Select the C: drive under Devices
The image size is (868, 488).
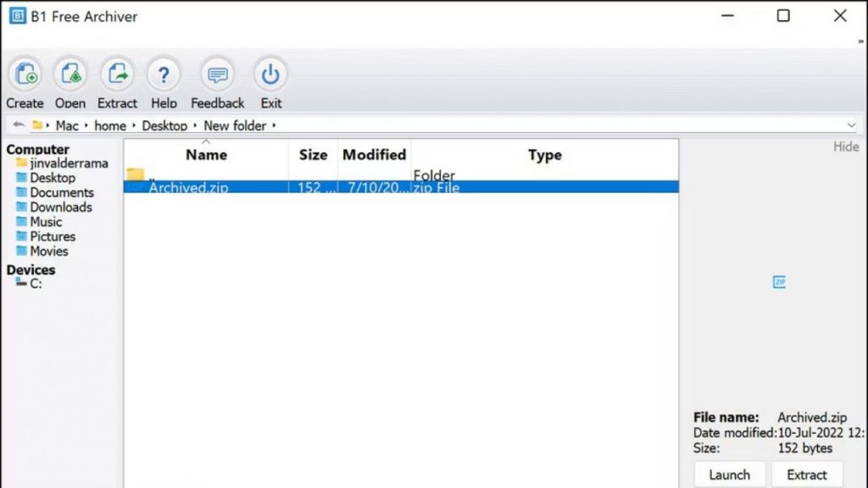click(36, 284)
